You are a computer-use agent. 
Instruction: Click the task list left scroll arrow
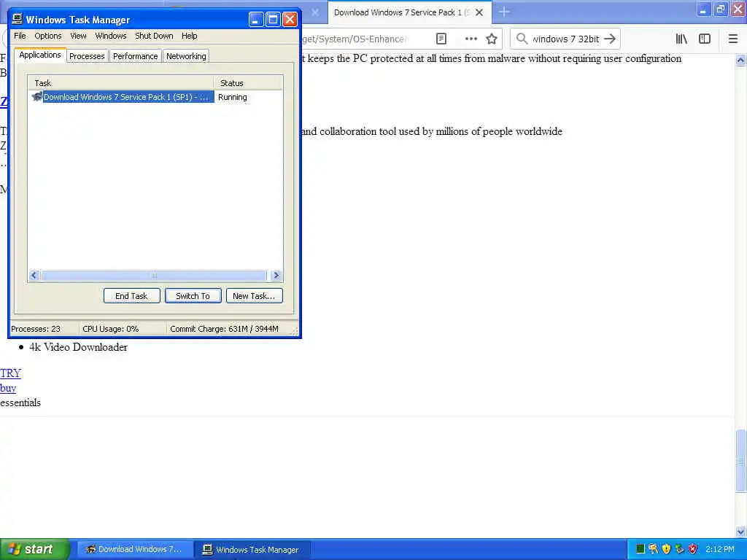click(x=34, y=275)
